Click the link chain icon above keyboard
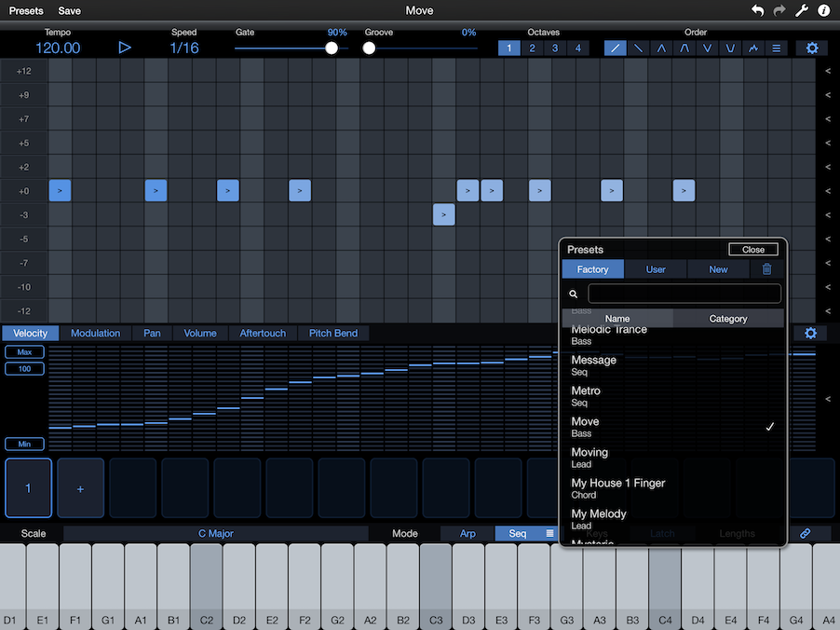Screen dimensions: 840x630 pyautogui.click(x=806, y=534)
